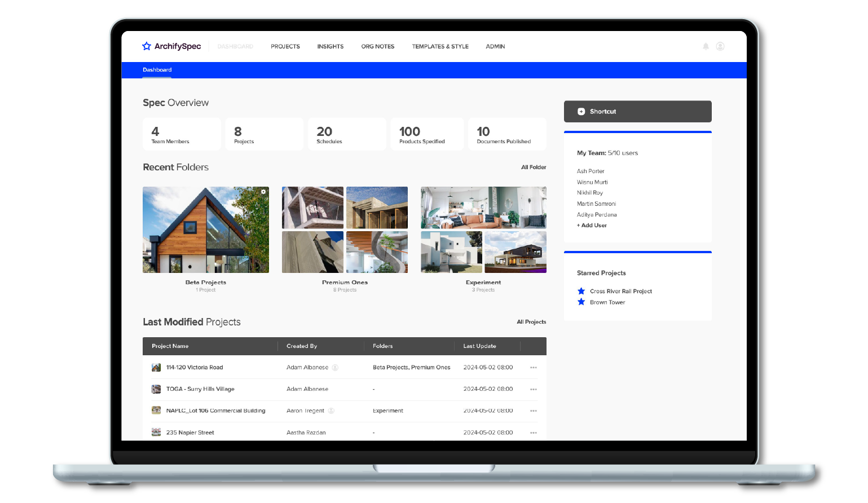
Task: Open more options for 235 Napier Street
Action: 534,433
